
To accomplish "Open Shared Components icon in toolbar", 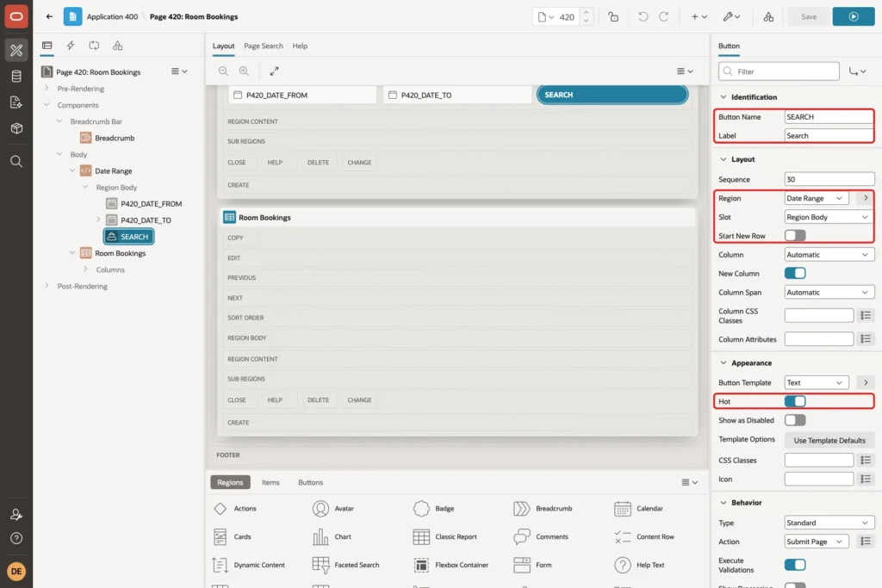I will [768, 17].
